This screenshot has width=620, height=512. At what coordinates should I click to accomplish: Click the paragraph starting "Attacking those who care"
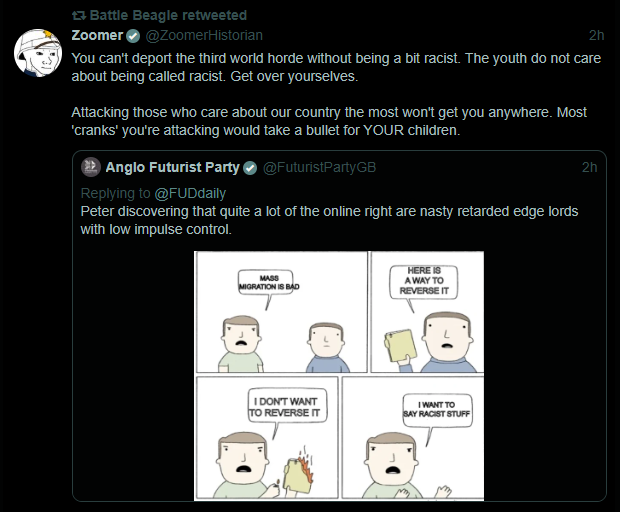click(x=336, y=121)
